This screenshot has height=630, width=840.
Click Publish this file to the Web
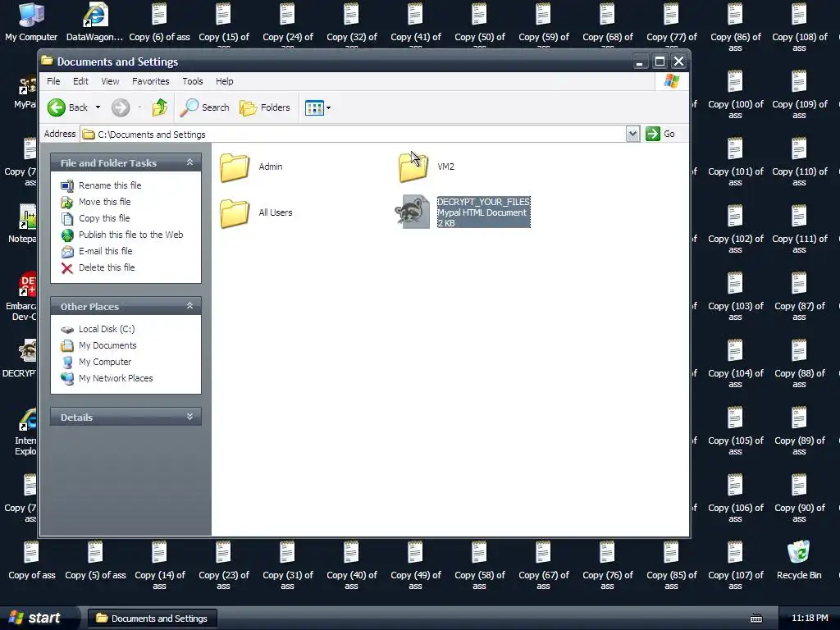click(x=130, y=235)
